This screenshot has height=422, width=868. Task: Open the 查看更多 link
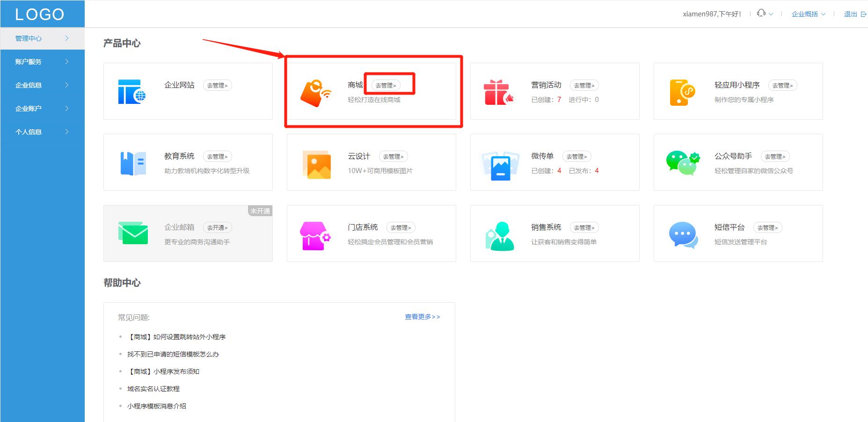click(421, 317)
